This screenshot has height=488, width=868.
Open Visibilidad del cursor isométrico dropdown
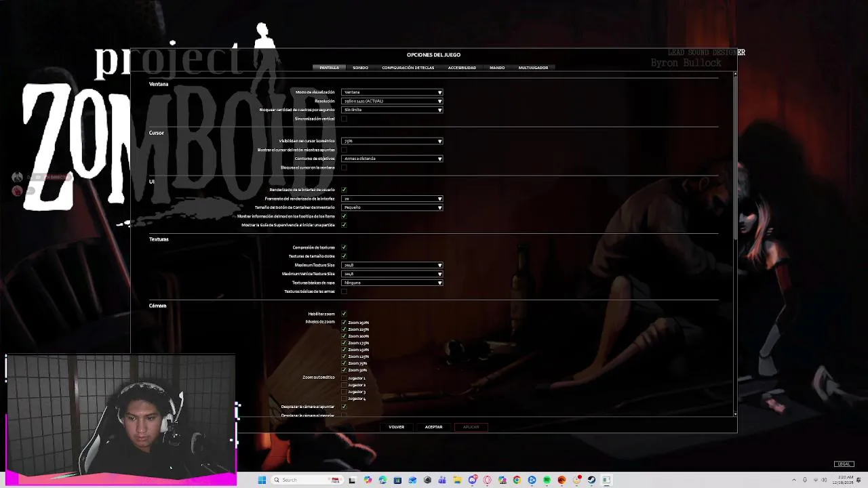392,141
